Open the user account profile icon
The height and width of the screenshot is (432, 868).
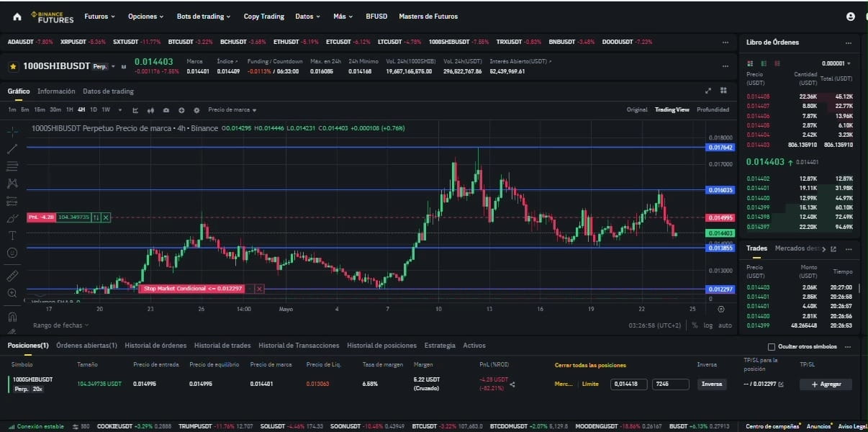click(851, 17)
